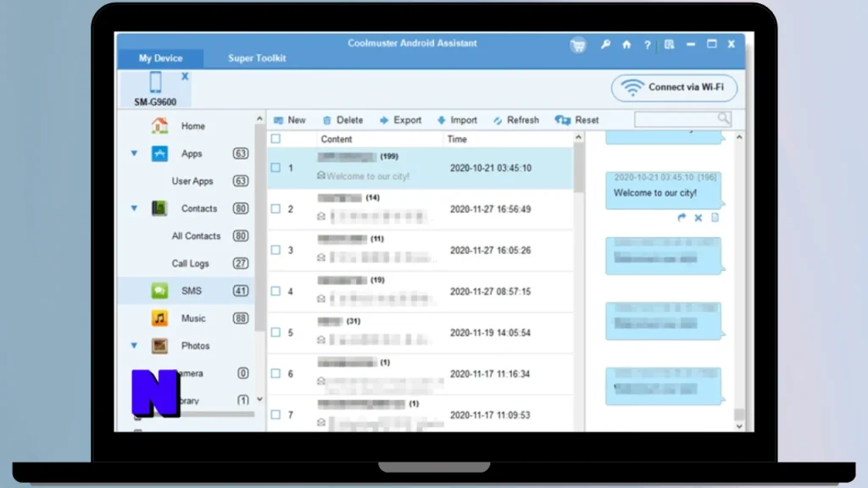Close the SM-G9600 device tab
Screen dimensions: 868x488
(185, 76)
